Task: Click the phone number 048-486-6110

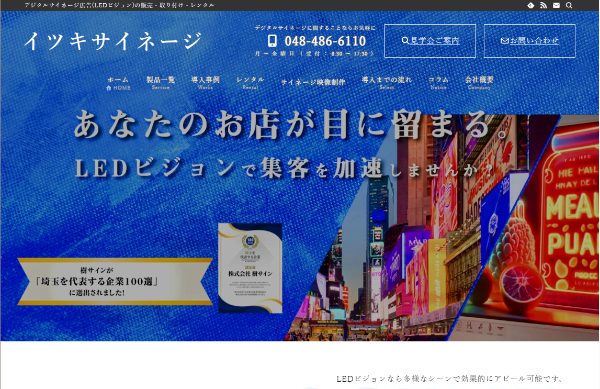Action: (x=325, y=41)
